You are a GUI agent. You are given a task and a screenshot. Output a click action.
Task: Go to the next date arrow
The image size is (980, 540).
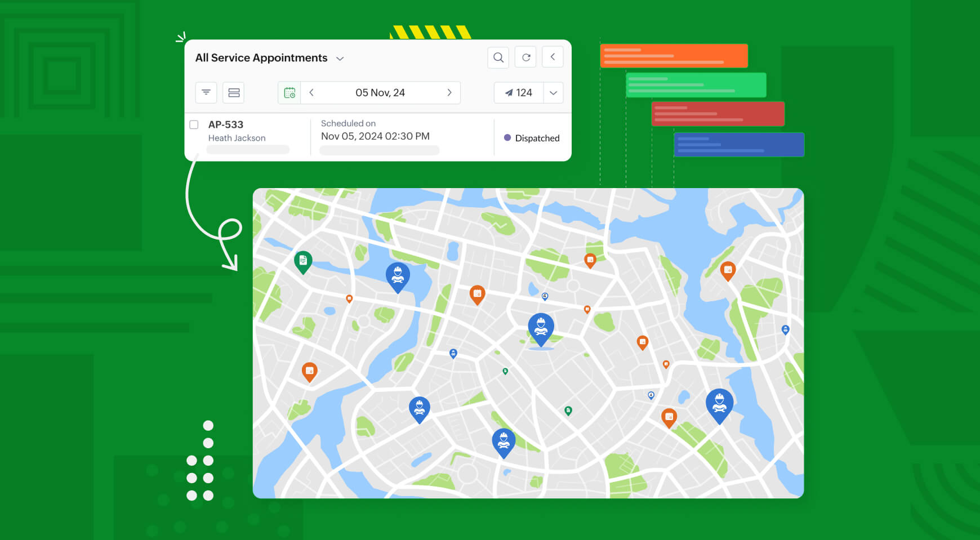point(449,93)
